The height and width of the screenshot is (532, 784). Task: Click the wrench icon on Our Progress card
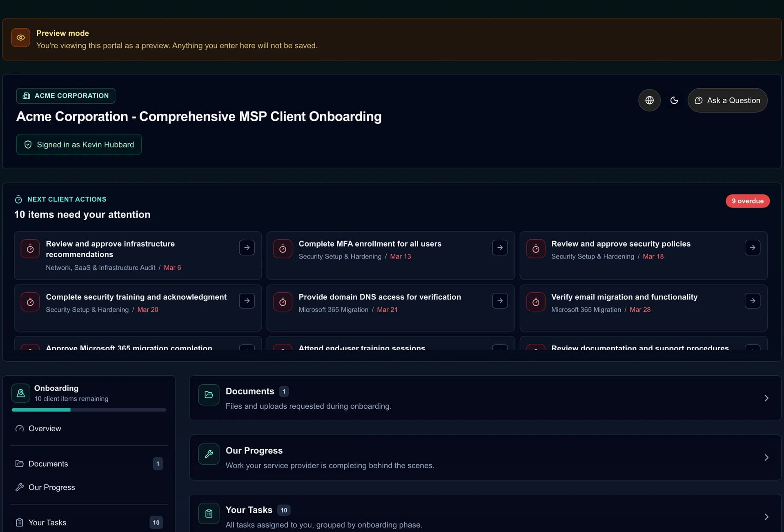tap(209, 454)
